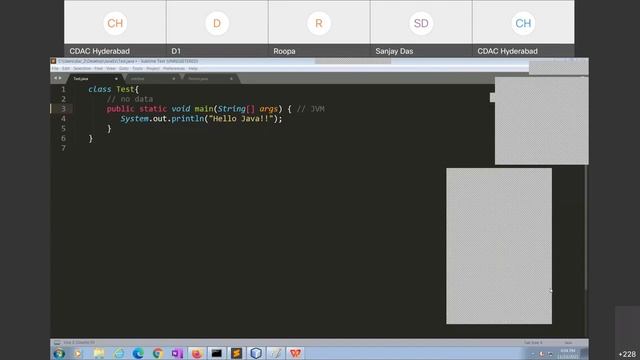Viewport: 640px width, 360px height.
Task: Open Google Chrome from the taskbar
Action: (158, 353)
